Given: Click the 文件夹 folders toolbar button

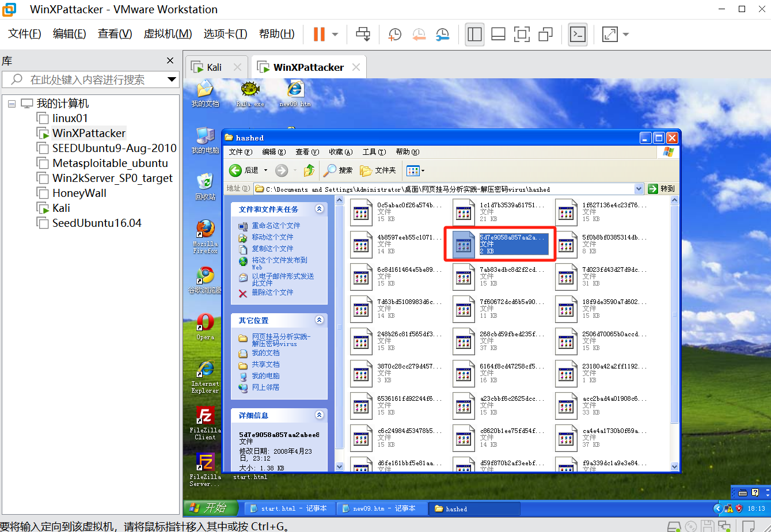Looking at the screenshot, I should pyautogui.click(x=378, y=170).
